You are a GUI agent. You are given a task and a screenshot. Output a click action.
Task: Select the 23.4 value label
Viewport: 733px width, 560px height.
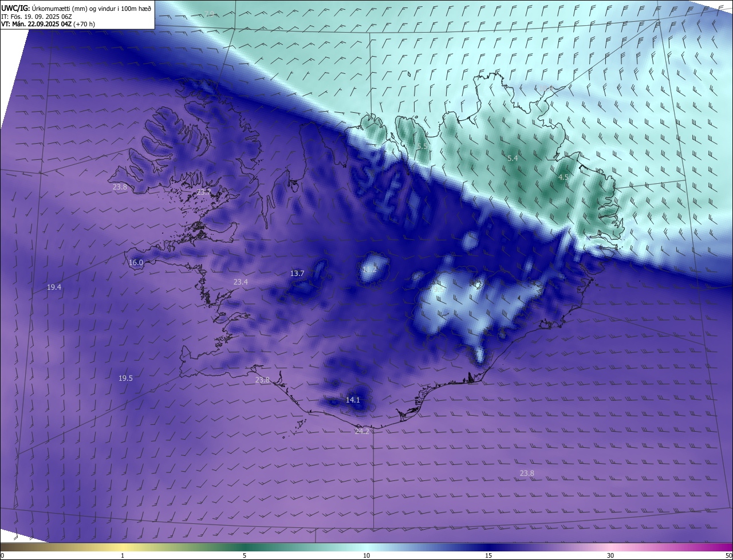coord(241,282)
